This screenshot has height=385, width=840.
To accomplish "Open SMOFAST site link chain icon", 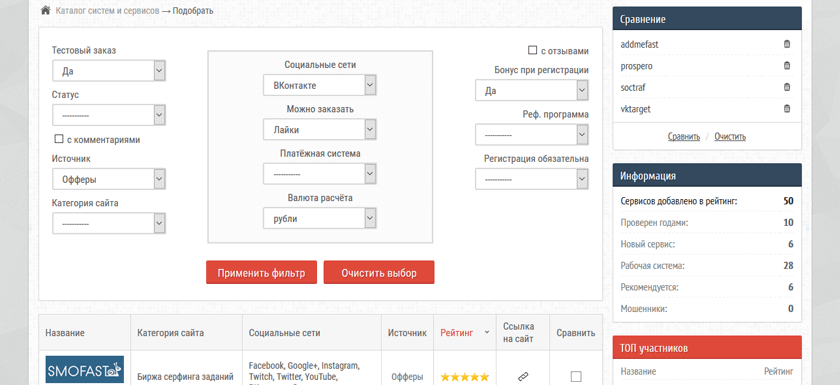I will (523, 376).
